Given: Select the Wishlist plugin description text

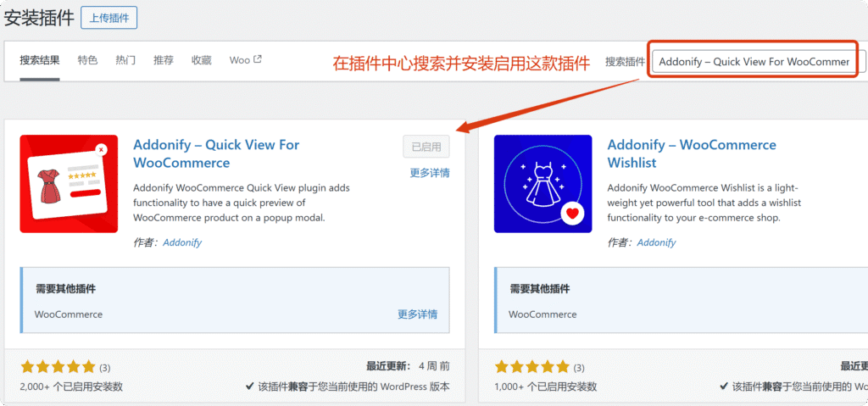Looking at the screenshot, I should pos(704,203).
